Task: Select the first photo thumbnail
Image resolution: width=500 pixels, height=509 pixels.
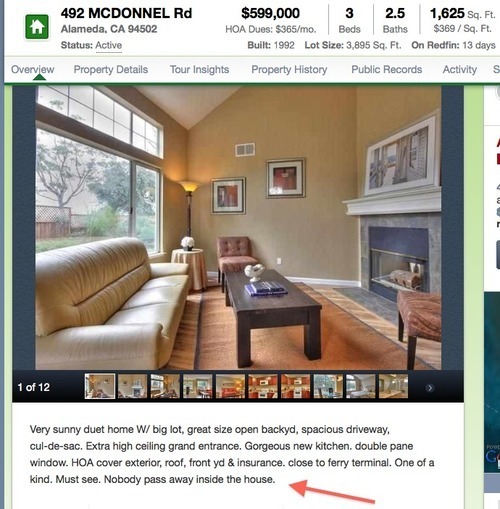Action: click(100, 386)
